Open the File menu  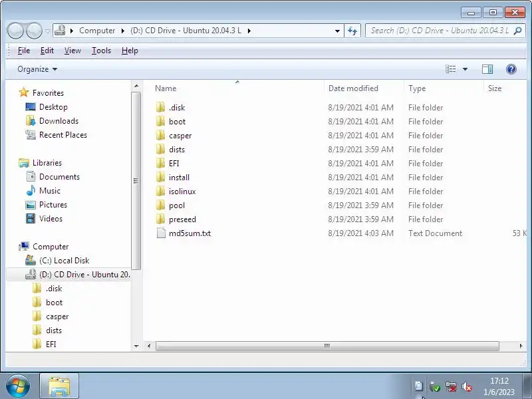24,51
